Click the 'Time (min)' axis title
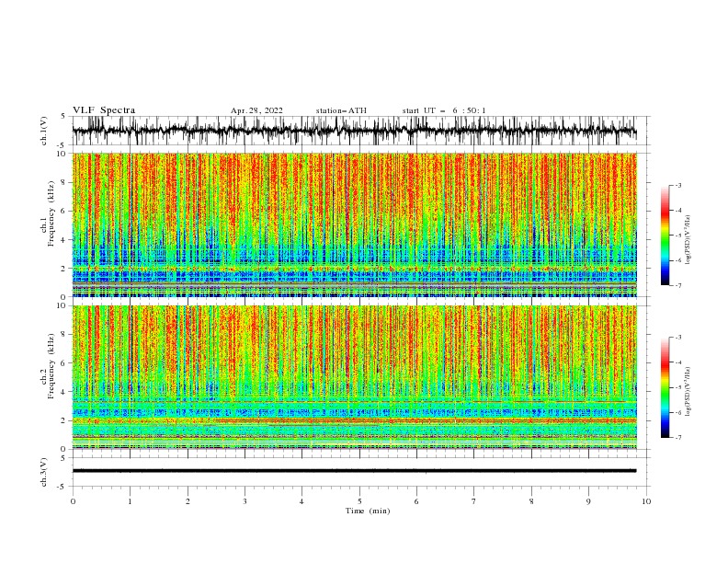The image size is (728, 563). 368,511
